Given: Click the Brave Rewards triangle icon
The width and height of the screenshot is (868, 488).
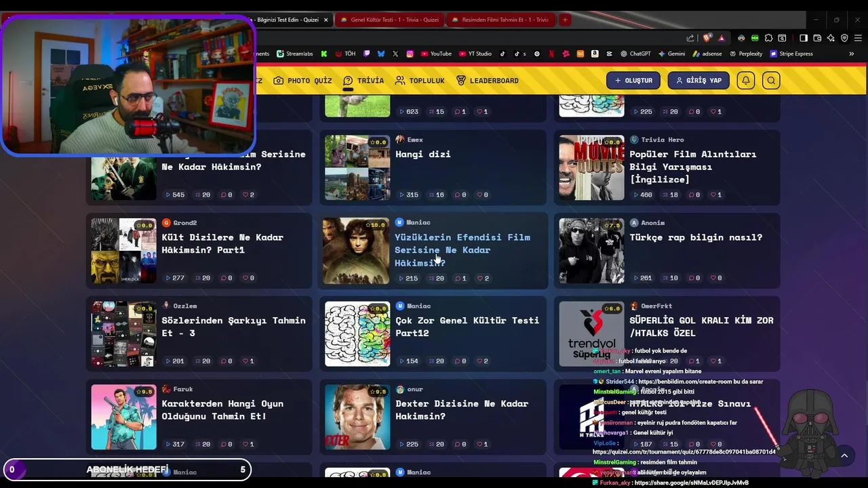Looking at the screenshot, I should pos(722,38).
